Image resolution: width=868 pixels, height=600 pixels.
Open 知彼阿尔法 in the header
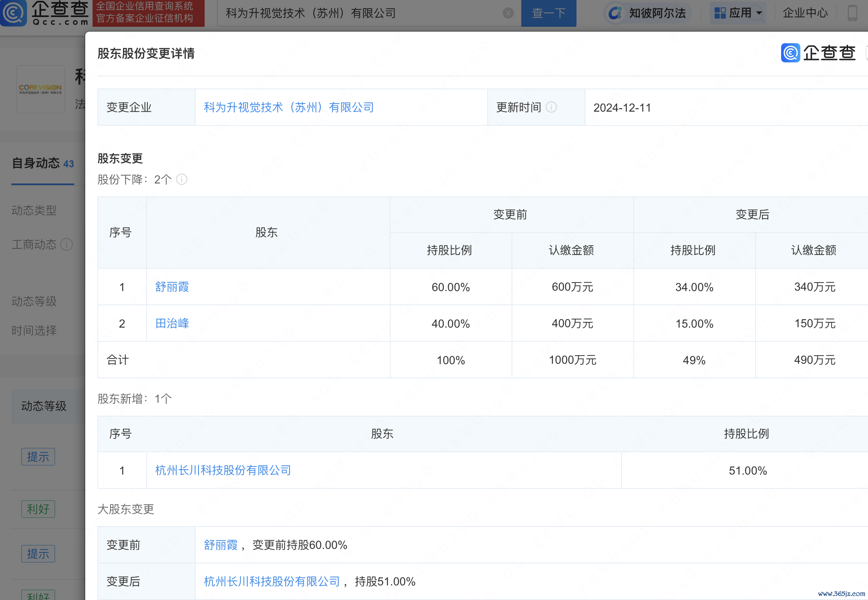pos(648,13)
